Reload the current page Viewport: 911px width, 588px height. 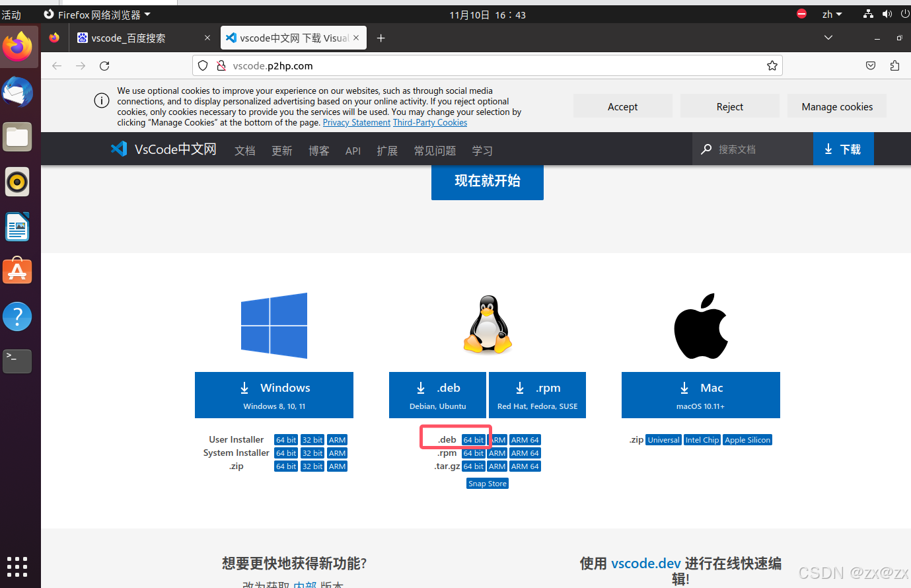click(x=104, y=65)
